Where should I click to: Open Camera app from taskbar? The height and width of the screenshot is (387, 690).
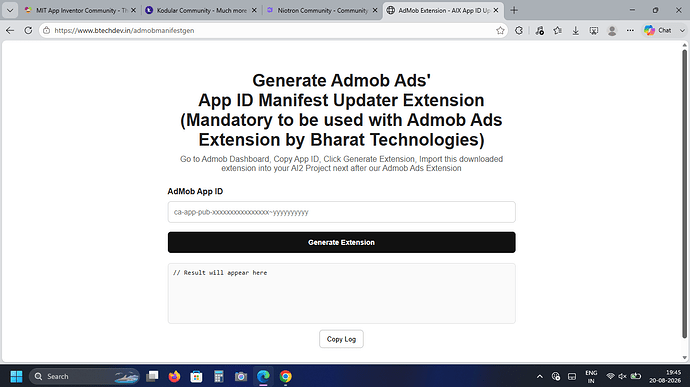coord(241,376)
